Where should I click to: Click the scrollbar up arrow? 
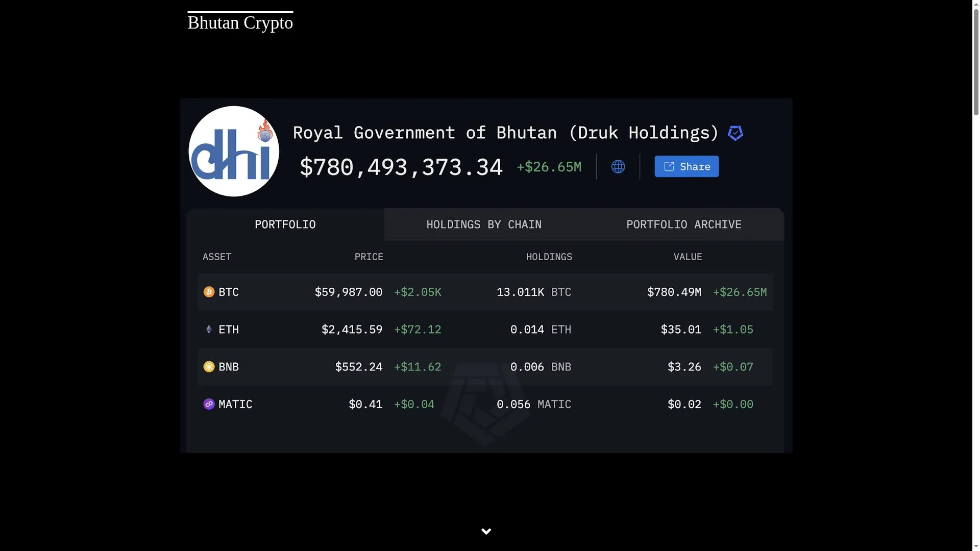(x=976, y=4)
